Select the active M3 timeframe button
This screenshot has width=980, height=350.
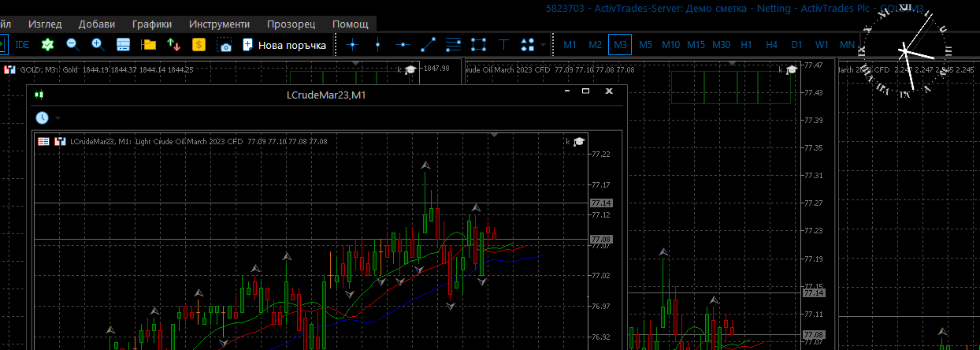click(x=620, y=45)
